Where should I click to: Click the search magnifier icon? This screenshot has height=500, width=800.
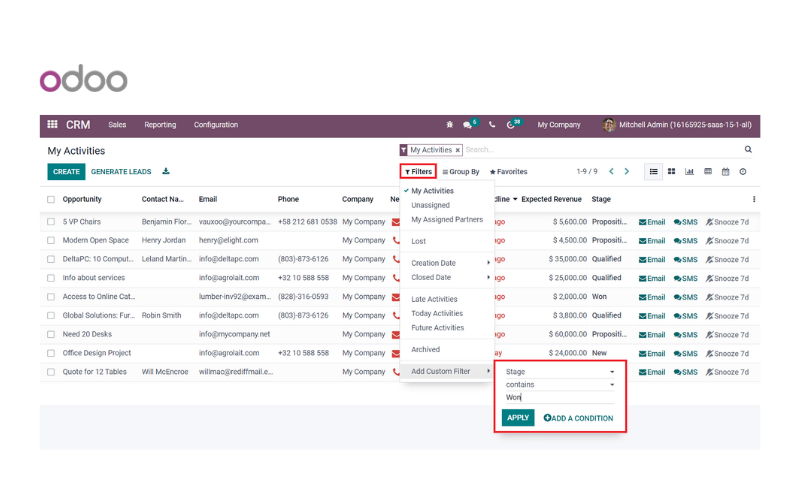pyautogui.click(x=748, y=149)
